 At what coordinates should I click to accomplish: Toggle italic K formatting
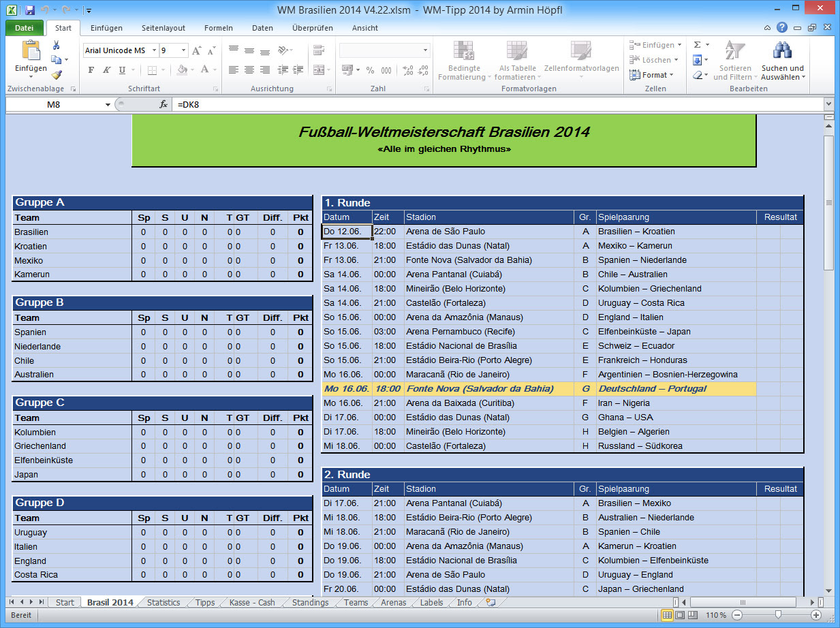coord(106,69)
